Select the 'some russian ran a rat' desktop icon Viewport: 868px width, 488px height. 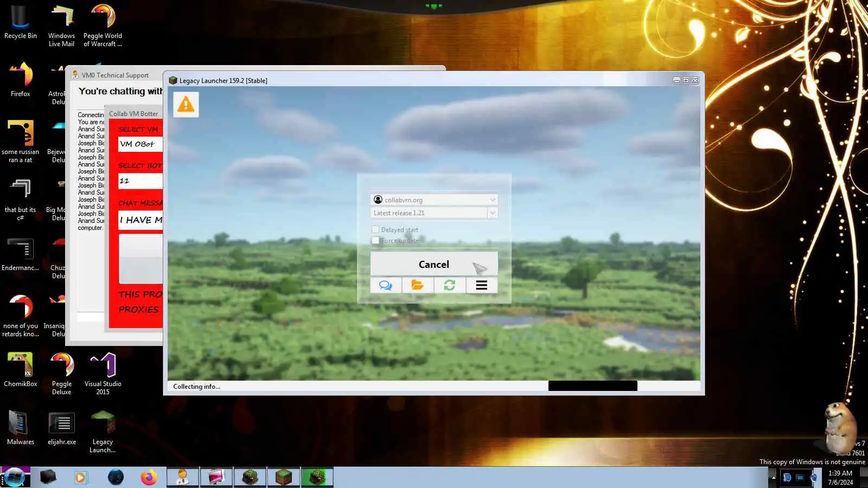[21, 142]
